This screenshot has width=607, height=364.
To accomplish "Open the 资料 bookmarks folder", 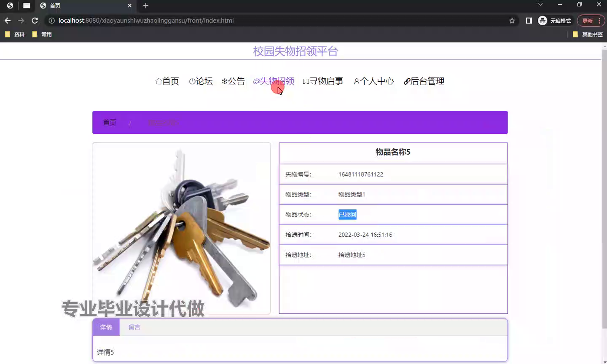I will click(x=15, y=35).
